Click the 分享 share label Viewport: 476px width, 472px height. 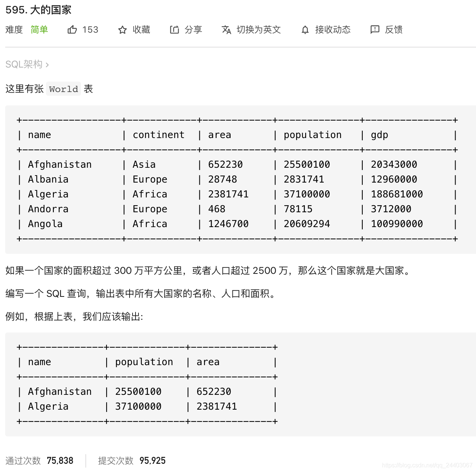(x=193, y=30)
